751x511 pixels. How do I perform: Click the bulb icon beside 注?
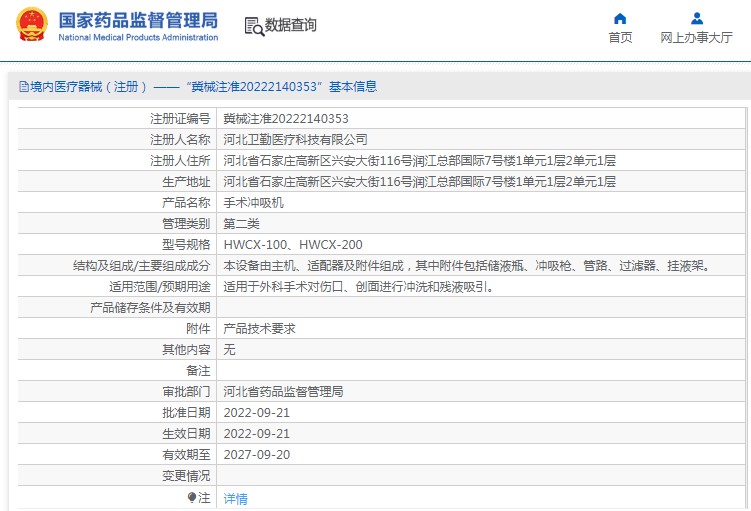coord(192,497)
